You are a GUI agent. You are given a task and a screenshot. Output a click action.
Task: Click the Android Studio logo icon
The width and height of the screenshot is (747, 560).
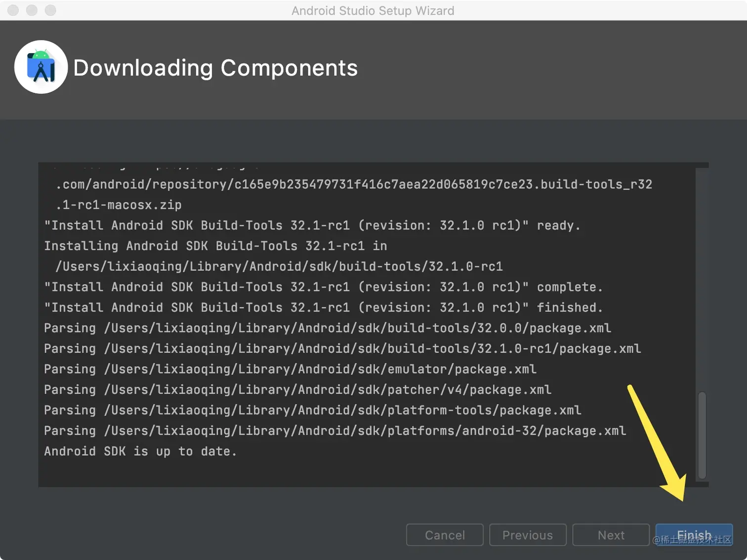click(x=41, y=67)
